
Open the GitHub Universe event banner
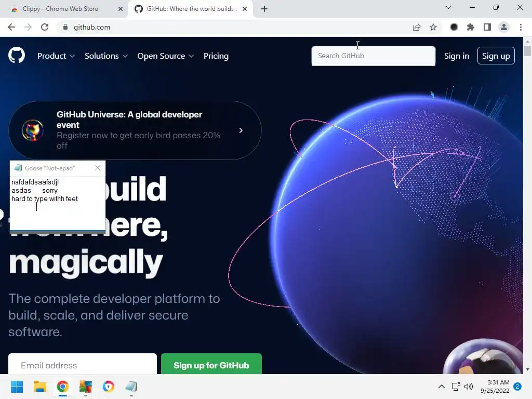coord(135,130)
